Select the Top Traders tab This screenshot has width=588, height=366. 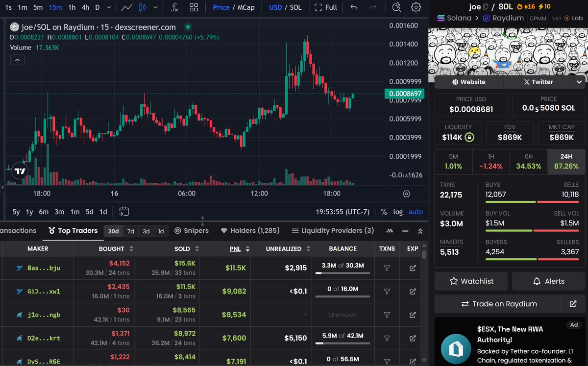[73, 231]
